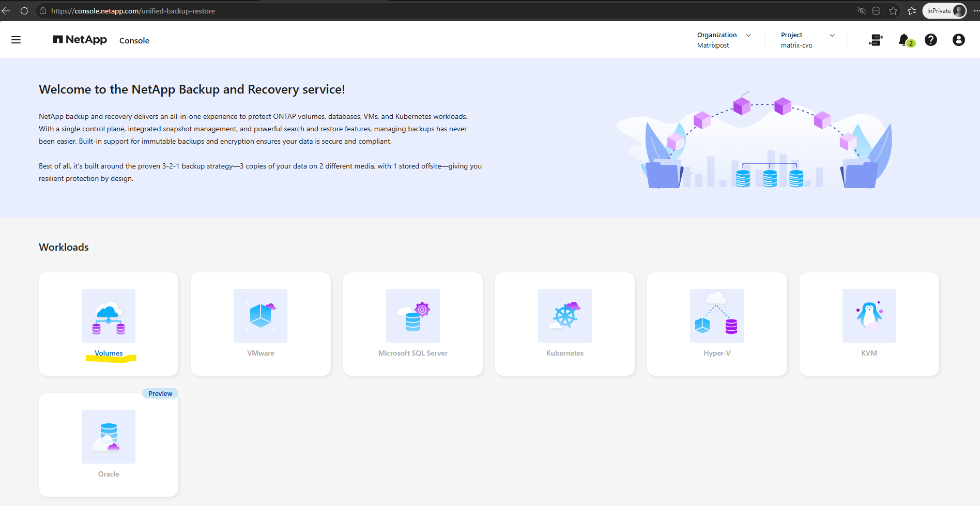Click the Welcome to NetApp Backup heading
This screenshot has height=506, width=980.
[x=192, y=89]
